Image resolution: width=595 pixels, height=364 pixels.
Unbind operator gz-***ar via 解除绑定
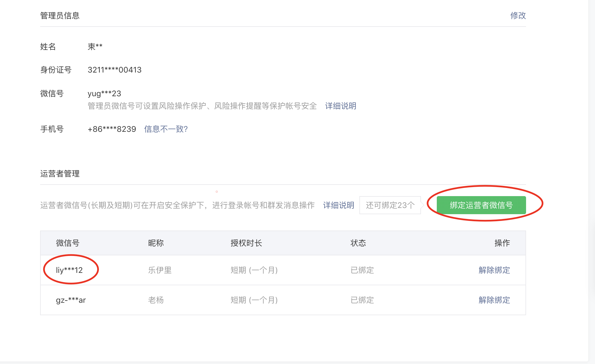pyautogui.click(x=494, y=300)
